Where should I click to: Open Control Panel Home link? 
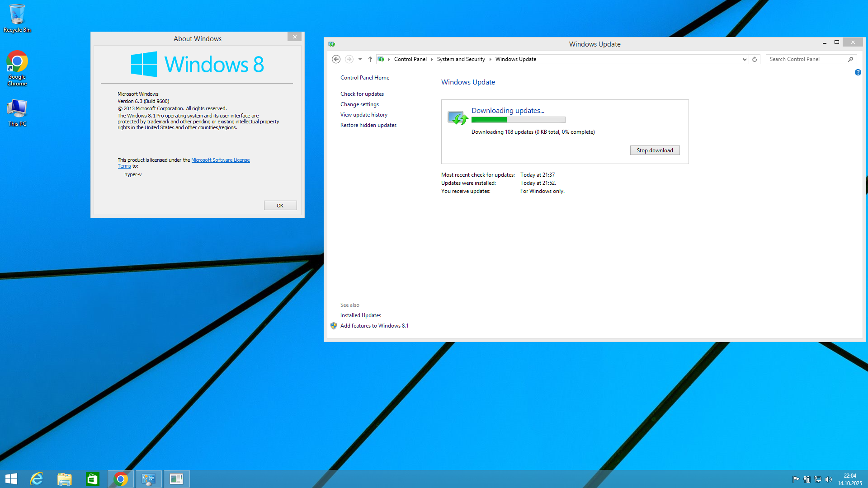click(x=365, y=78)
